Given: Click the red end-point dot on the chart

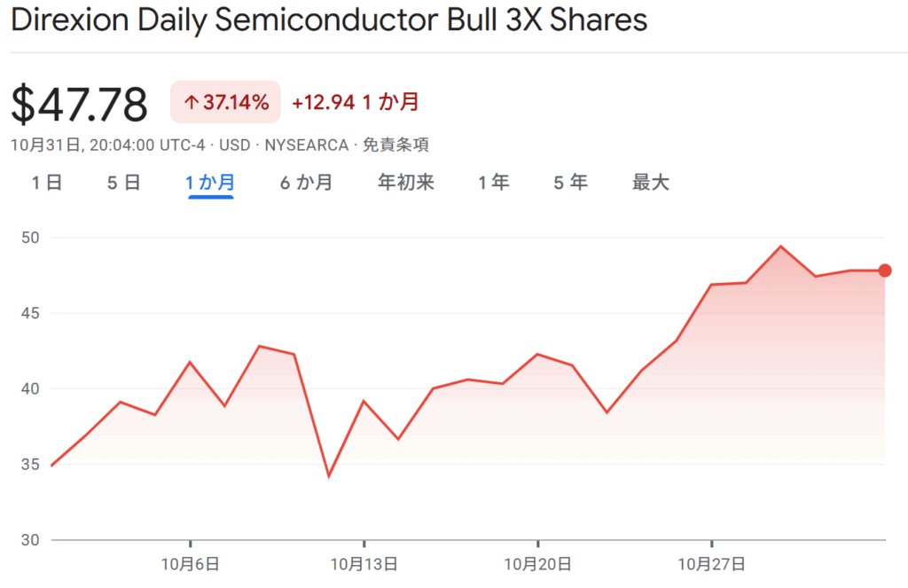Looking at the screenshot, I should (884, 270).
